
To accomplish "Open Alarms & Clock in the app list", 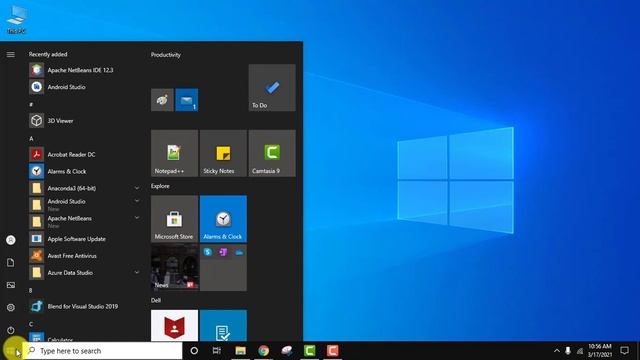I will coord(85,171).
